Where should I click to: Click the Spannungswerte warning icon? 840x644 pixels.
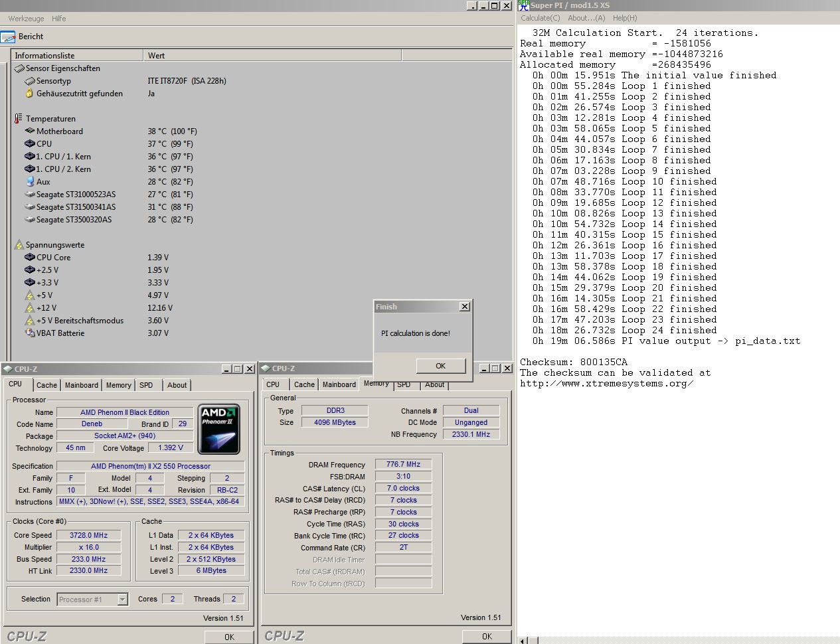[19, 245]
